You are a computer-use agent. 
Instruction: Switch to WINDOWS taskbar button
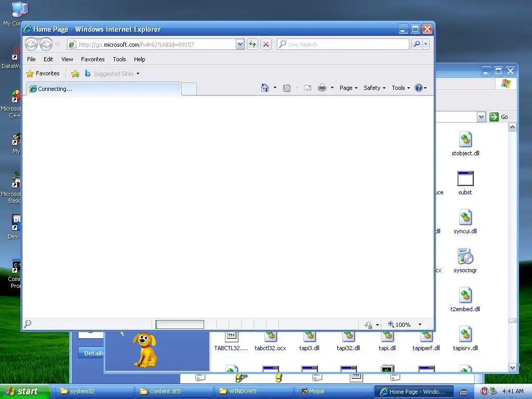click(x=254, y=392)
